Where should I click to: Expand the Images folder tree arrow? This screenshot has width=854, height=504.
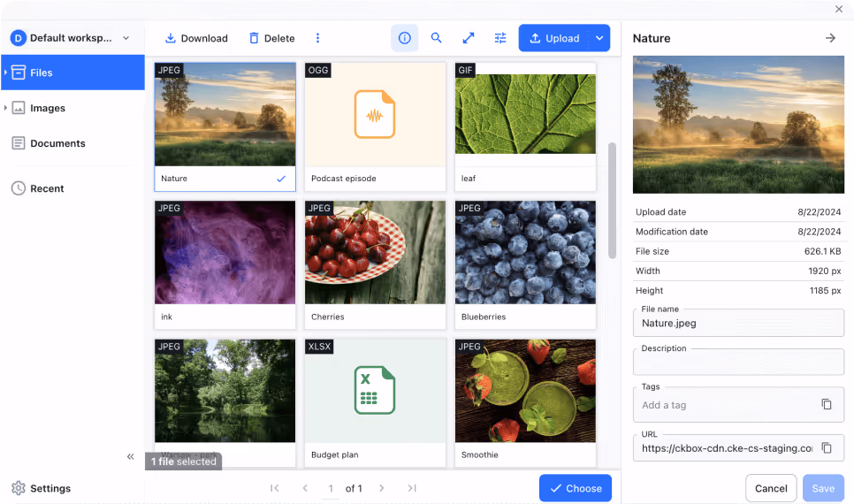click(x=5, y=108)
